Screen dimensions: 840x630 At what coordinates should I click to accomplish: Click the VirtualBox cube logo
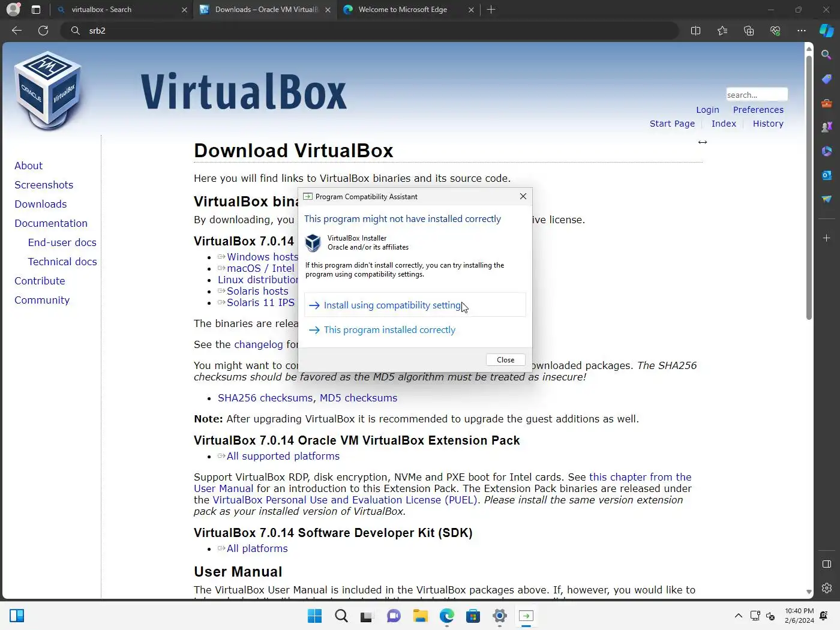pos(48,91)
